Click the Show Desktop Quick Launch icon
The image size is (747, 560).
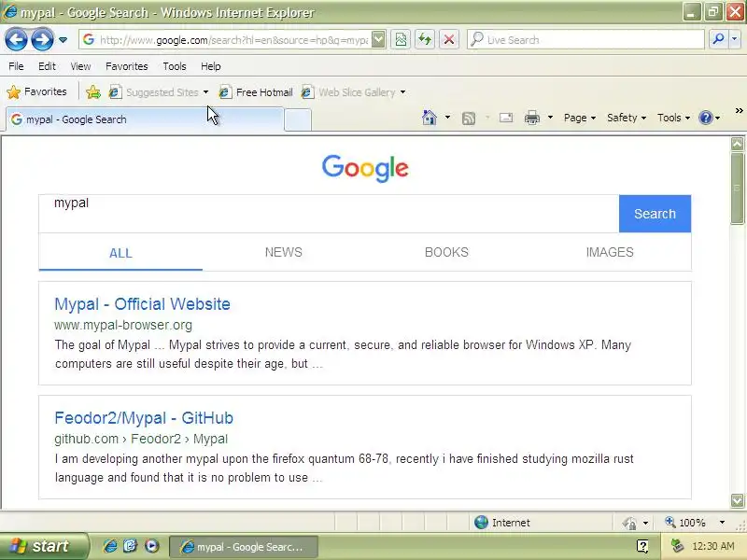(131, 546)
